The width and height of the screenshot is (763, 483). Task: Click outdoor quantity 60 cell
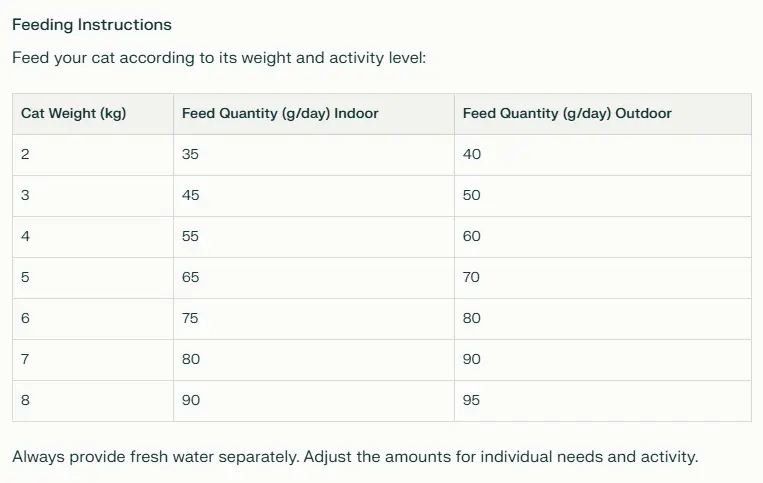(x=603, y=237)
